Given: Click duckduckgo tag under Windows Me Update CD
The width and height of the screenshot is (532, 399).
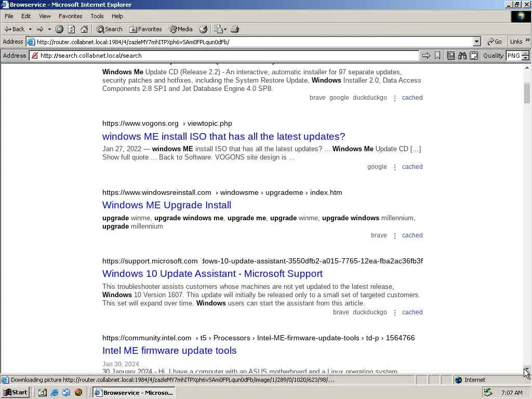Looking at the screenshot, I should coord(370,98).
